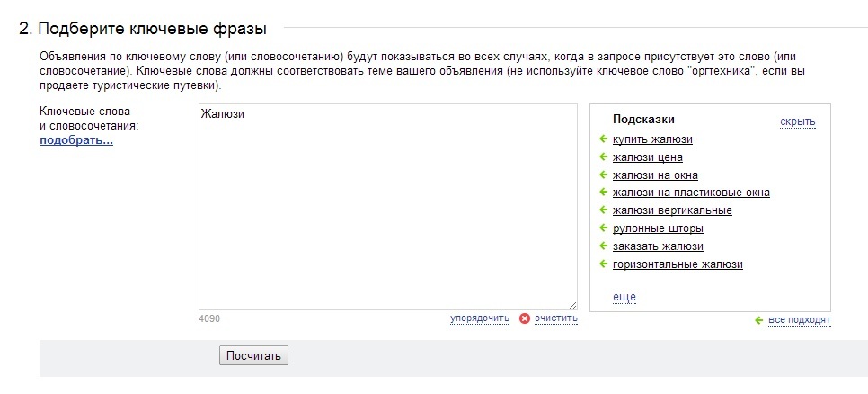Viewport: 868px width, 394px height.
Task: Click green arrow beside 'заказать жалюзи'
Action: [604, 246]
